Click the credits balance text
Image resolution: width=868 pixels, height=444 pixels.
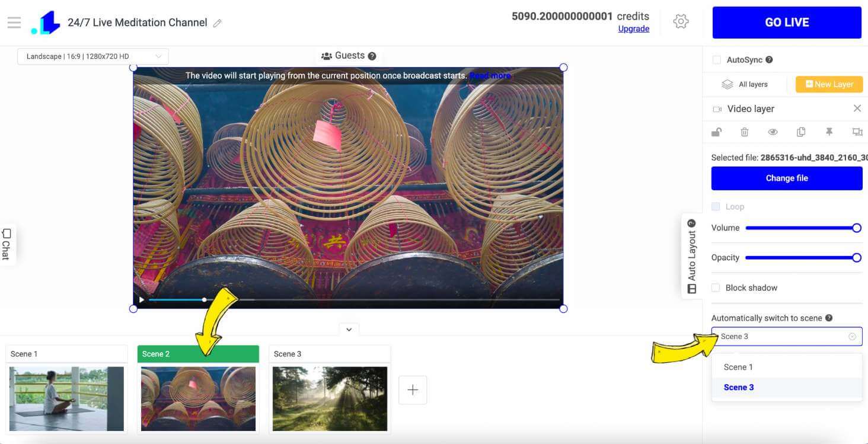(580, 17)
